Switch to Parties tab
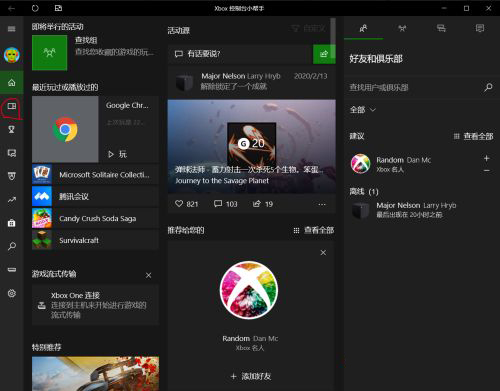The width and height of the screenshot is (500, 391). tap(402, 28)
